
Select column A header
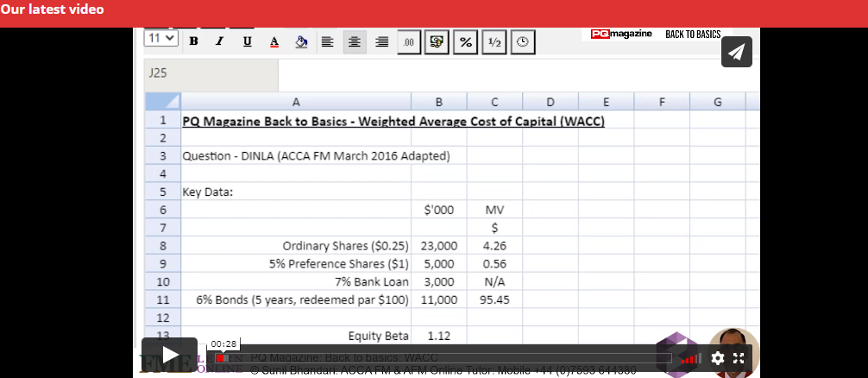click(x=296, y=102)
